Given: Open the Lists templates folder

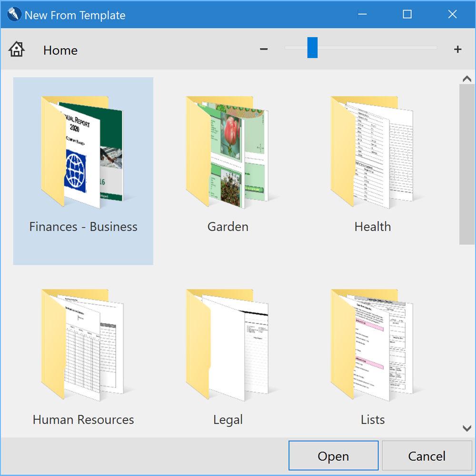Looking at the screenshot, I should pyautogui.click(x=372, y=345).
